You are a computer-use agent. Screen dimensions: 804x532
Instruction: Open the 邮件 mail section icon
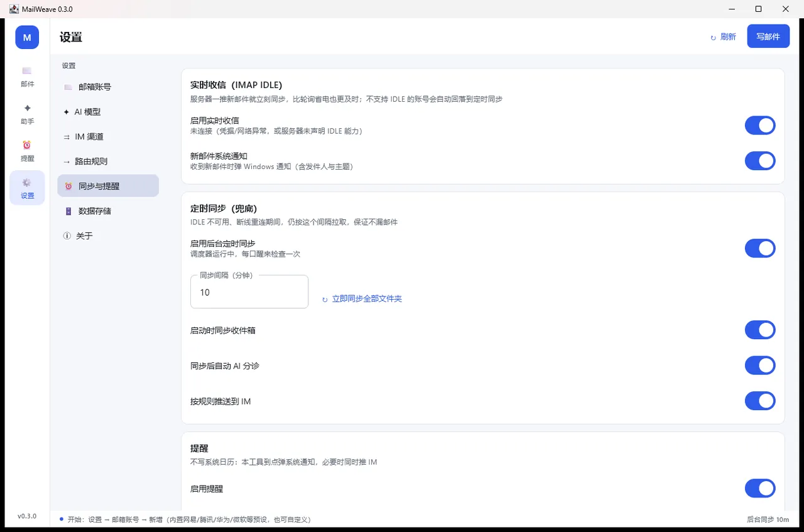tap(27, 71)
